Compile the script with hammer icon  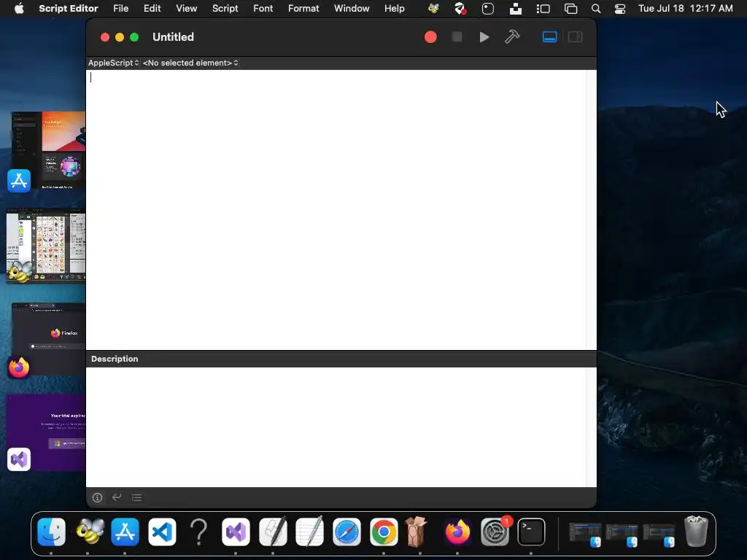[512, 36]
